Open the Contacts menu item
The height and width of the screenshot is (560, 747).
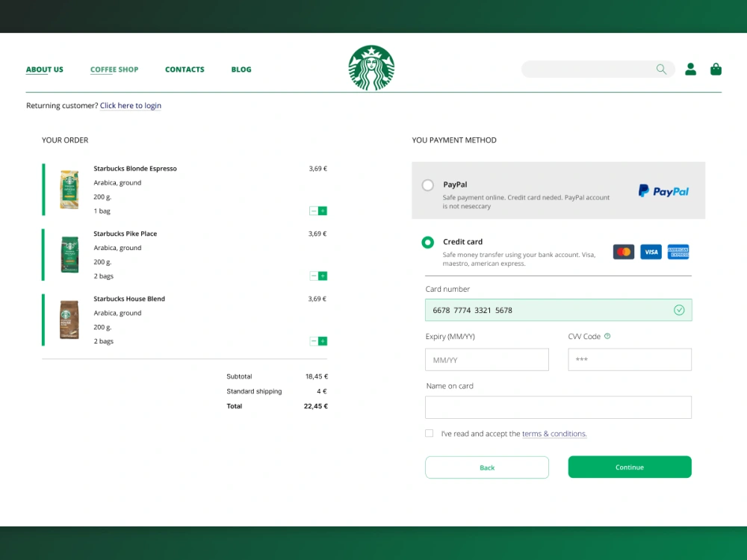(185, 69)
